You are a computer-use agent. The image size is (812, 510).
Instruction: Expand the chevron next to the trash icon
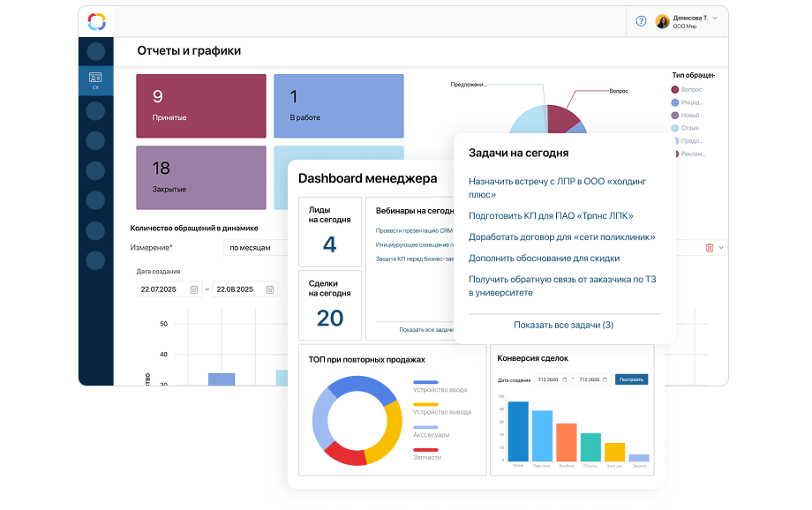coord(721,248)
